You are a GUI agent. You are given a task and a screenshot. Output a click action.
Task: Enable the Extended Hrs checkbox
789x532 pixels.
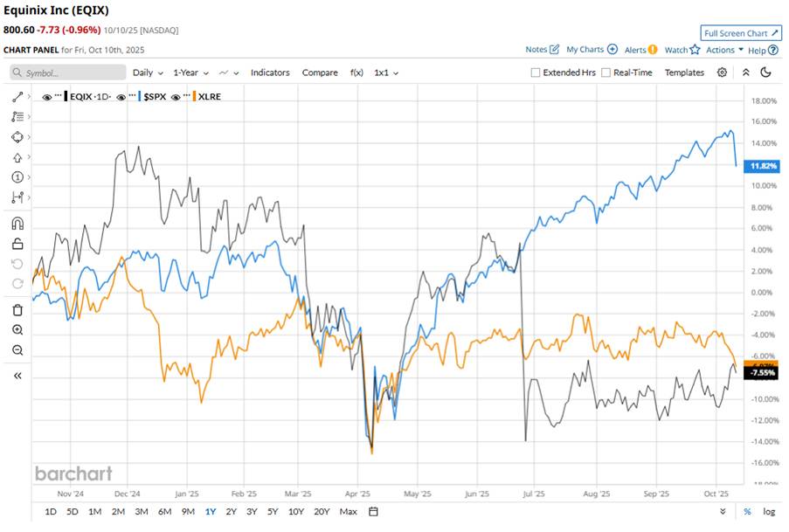click(x=535, y=73)
